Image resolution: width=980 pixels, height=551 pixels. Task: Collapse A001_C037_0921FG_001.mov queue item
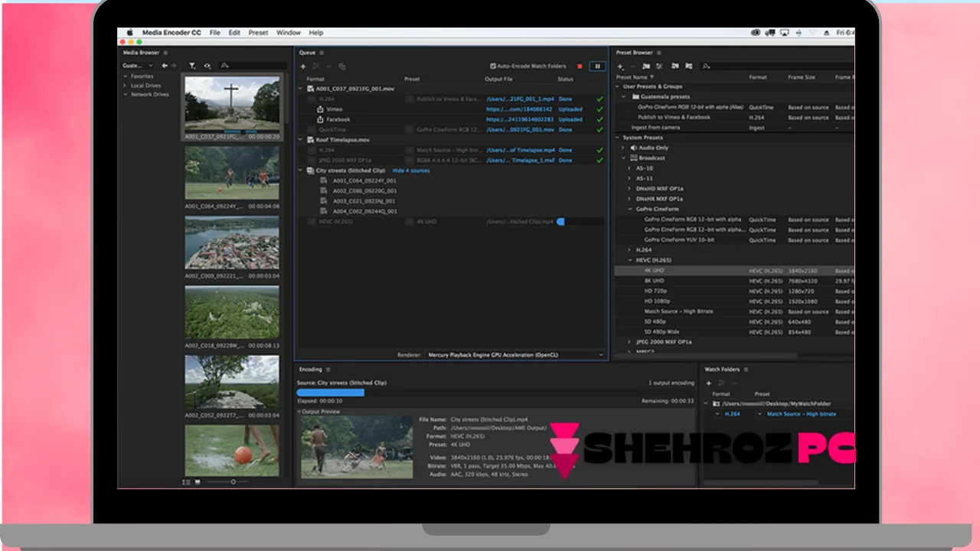point(301,89)
